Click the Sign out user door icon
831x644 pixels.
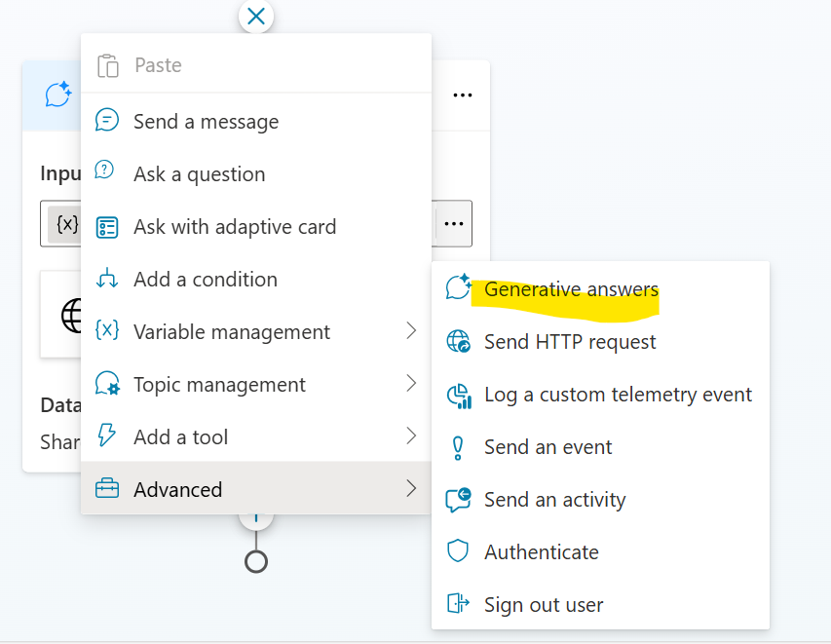tap(458, 604)
